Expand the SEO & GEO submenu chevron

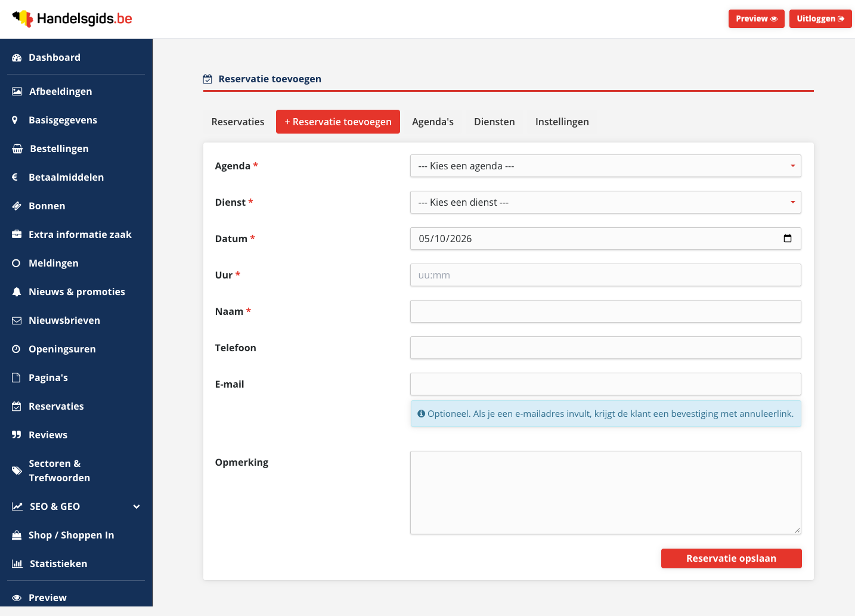[137, 506]
